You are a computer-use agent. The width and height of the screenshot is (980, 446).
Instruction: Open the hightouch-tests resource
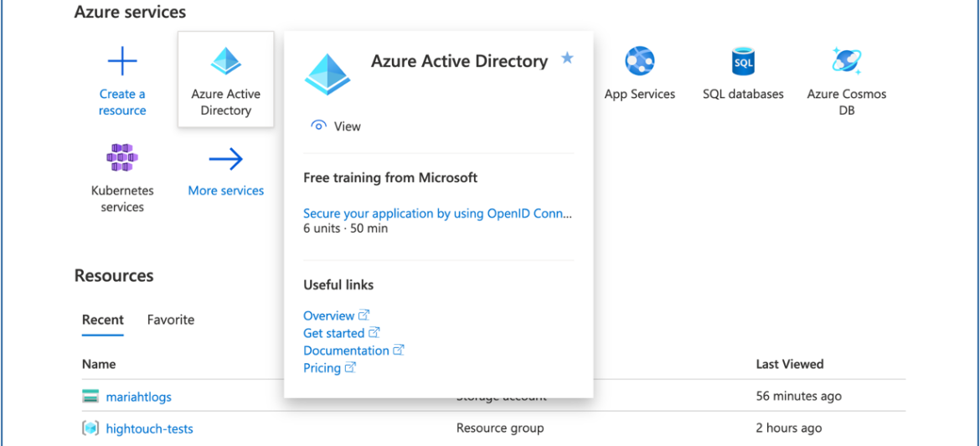149,428
